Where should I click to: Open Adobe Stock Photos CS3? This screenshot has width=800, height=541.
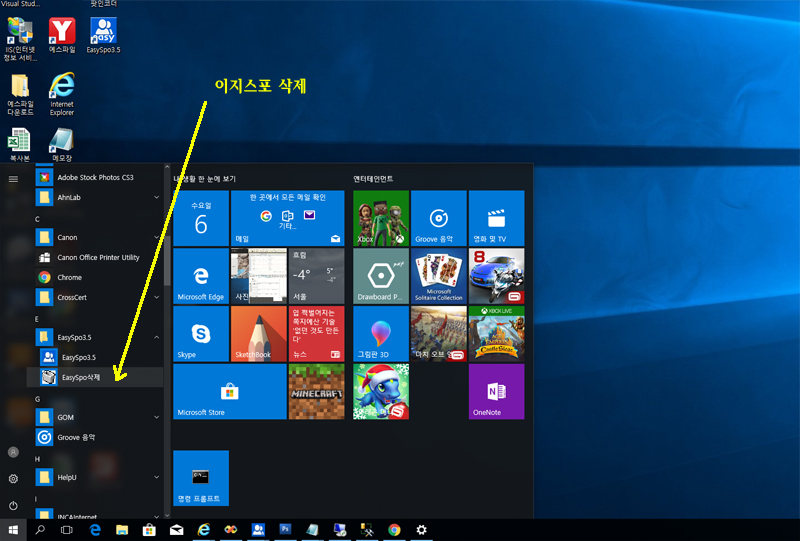(x=95, y=177)
